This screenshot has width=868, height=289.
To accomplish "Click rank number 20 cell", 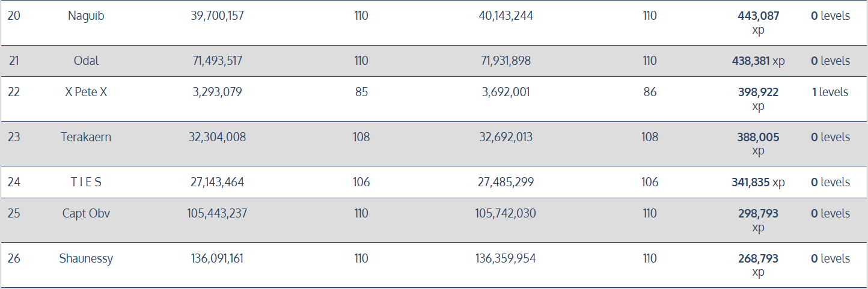I will coord(14,16).
